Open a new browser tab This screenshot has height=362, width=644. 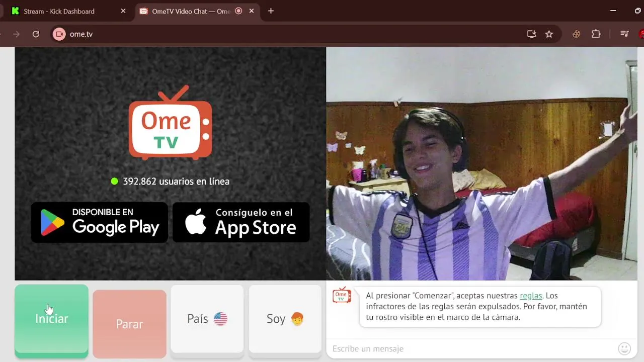pos(271,11)
